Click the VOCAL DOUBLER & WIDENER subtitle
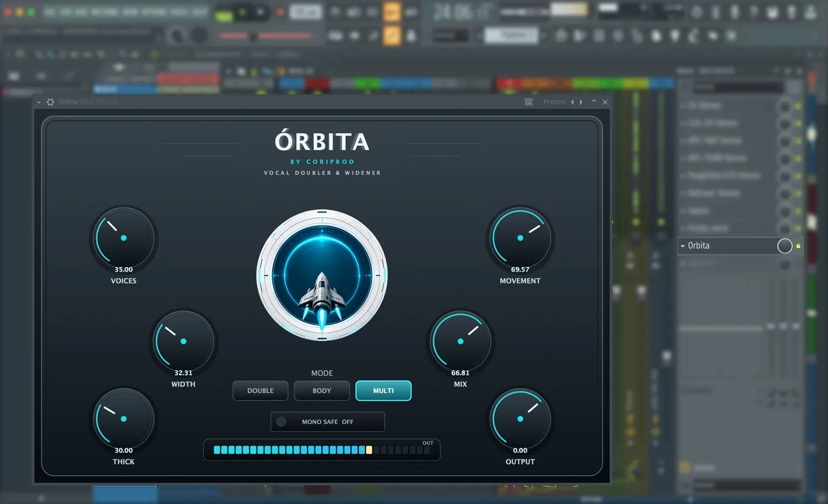The image size is (828, 504). tap(322, 173)
